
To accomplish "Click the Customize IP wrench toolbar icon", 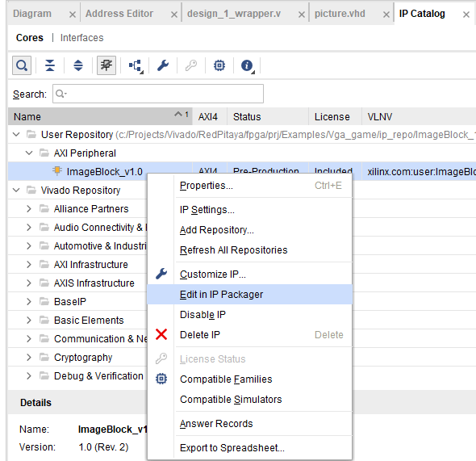I will tap(163, 65).
